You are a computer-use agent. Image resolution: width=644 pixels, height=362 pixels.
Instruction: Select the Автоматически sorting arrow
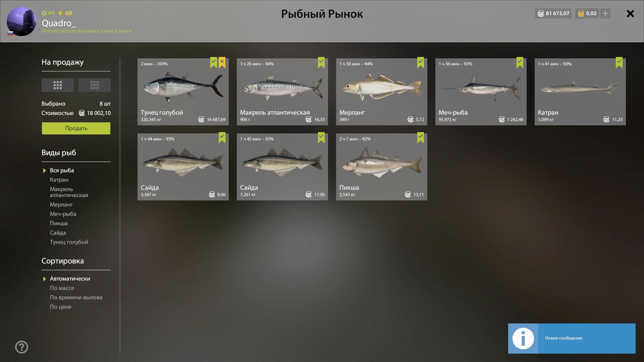[x=44, y=279]
